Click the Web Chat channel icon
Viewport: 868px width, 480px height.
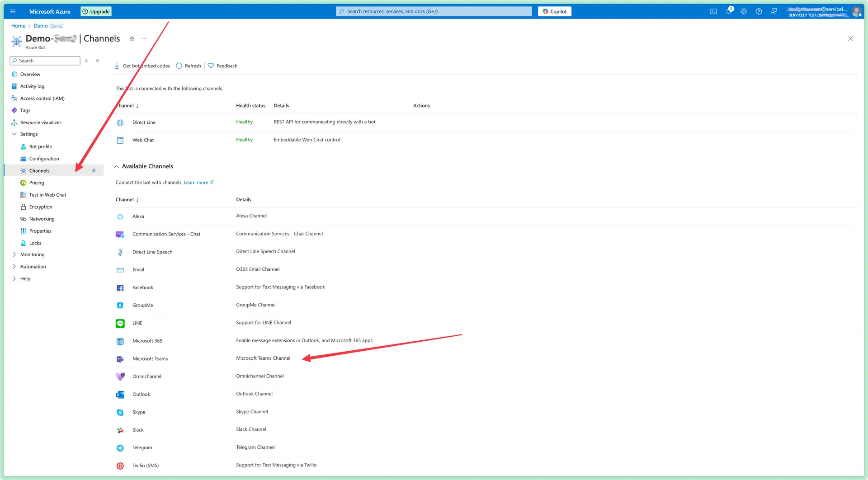click(x=120, y=141)
